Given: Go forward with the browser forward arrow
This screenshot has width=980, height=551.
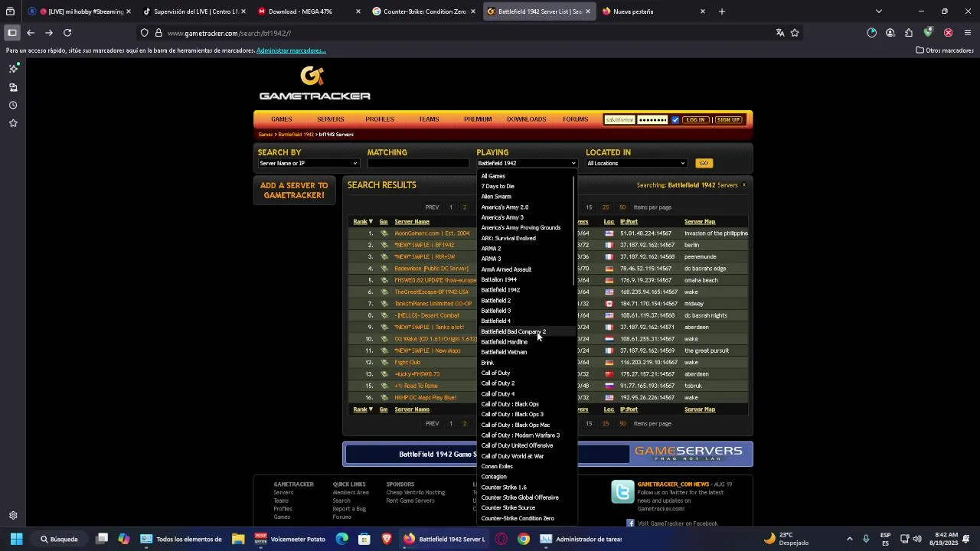Looking at the screenshot, I should pos(48,33).
